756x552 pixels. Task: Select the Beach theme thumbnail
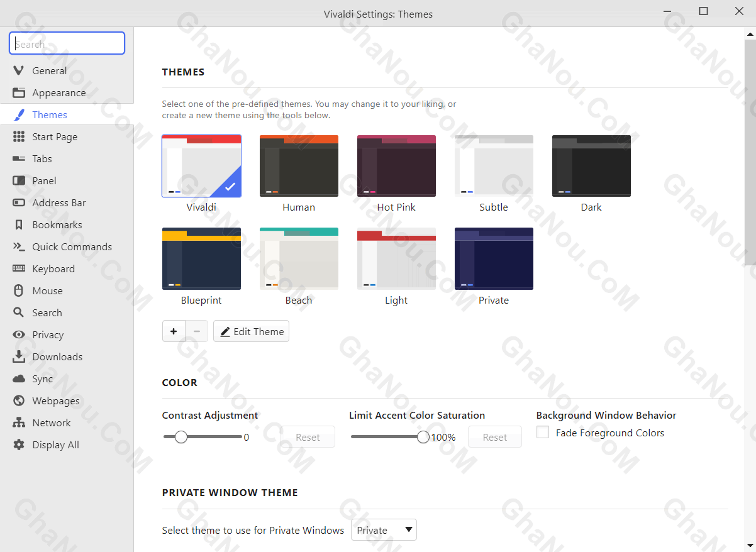point(299,258)
